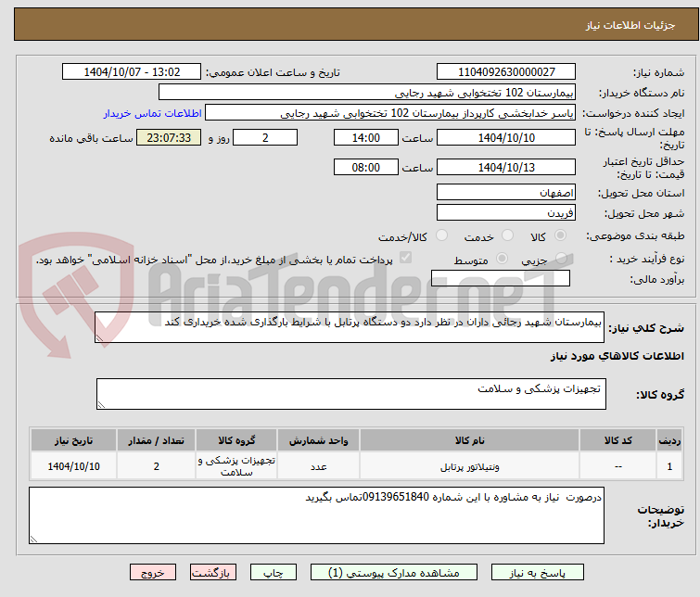Click the validity time 08:00 field
Screen dimensions: 700x597
tap(365, 167)
